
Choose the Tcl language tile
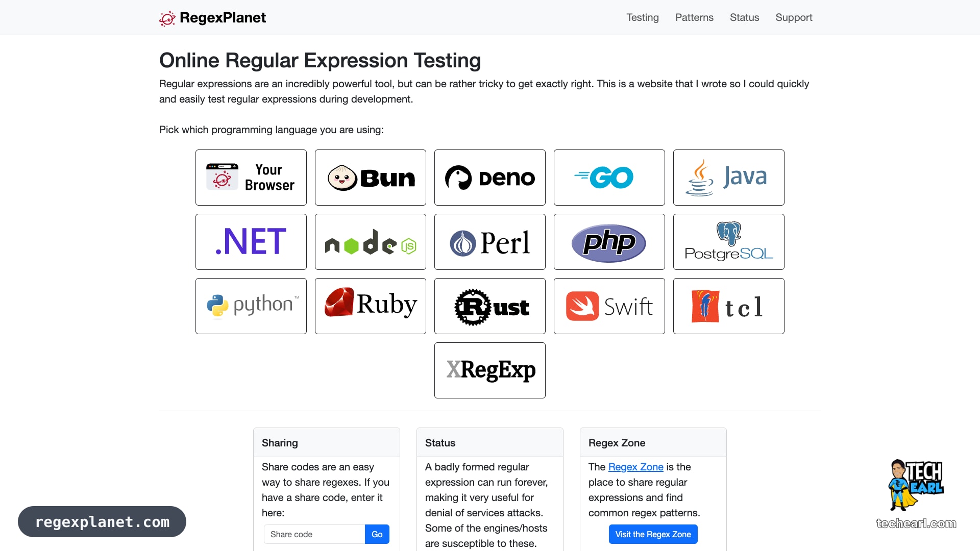tap(729, 306)
